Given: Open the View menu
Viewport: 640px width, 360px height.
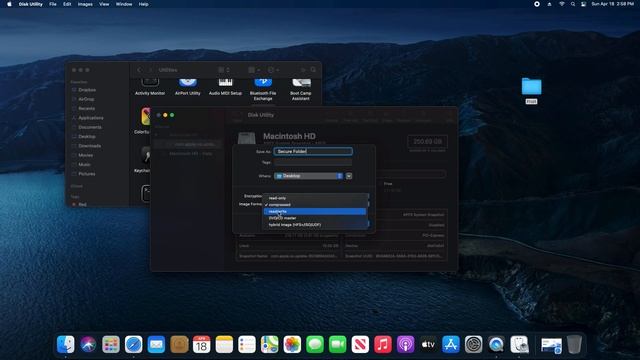Looking at the screenshot, I should click(x=104, y=4).
